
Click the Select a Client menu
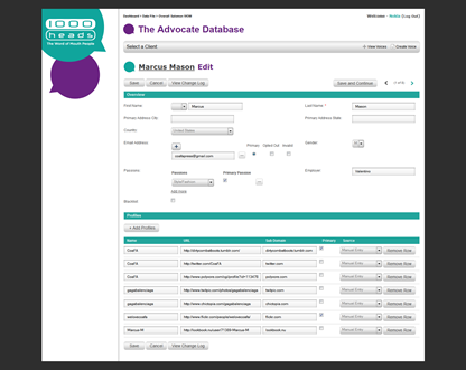pos(142,46)
